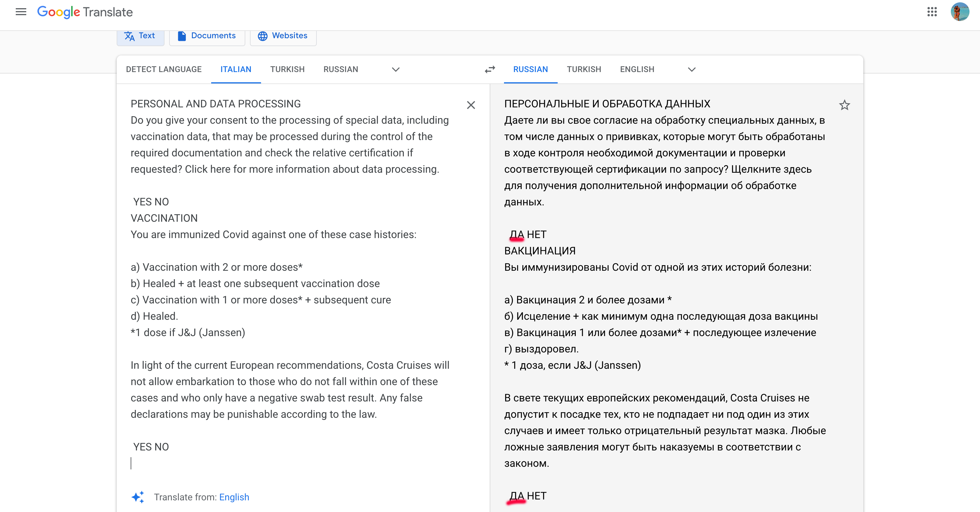Screen dimensions: 980x512
Task: Click the English translate-from suggestion link
Action: [234, 497]
